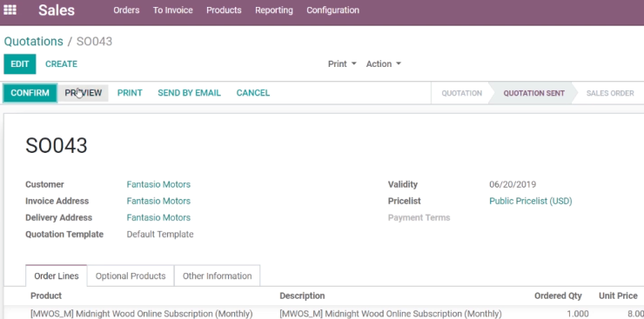This screenshot has width=644, height=319.
Task: Expand the Action dropdown
Action: pos(384,64)
